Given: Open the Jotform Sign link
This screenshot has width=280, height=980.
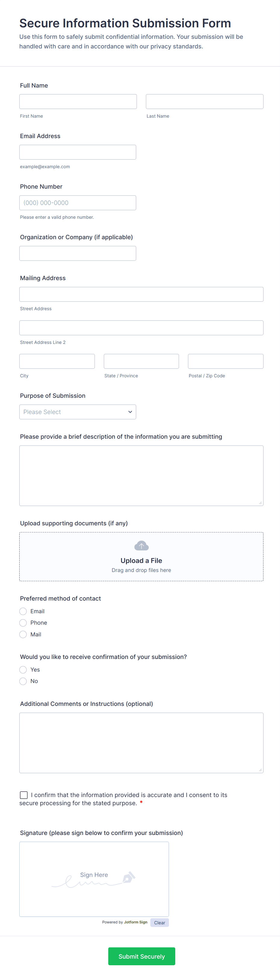Looking at the screenshot, I should pos(135,922).
